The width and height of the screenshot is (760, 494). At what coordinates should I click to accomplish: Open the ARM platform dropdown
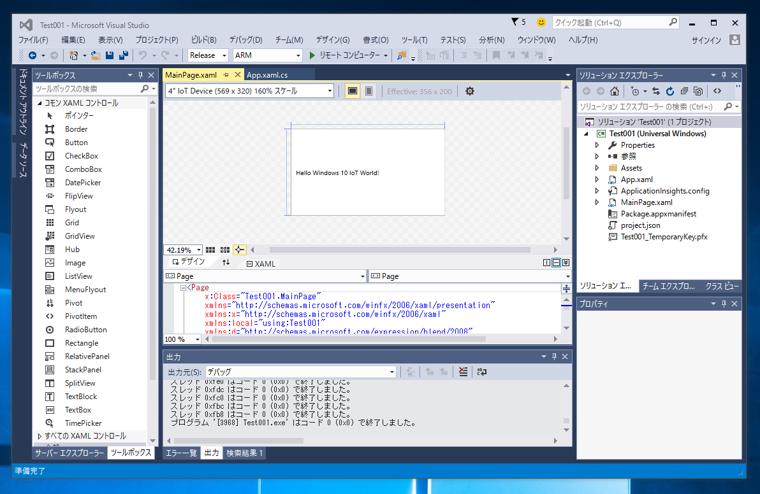268,55
